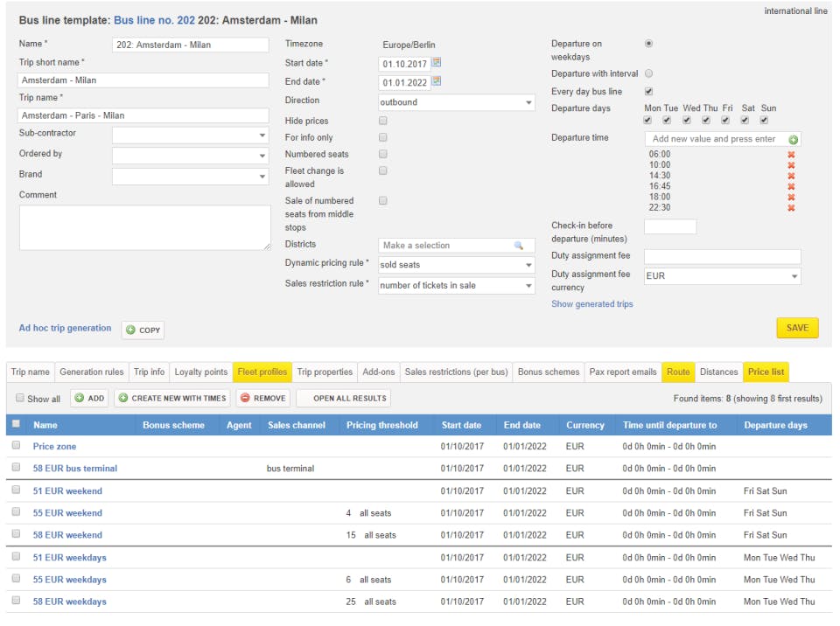Click the yellow Save button
Viewport: 840px width, 626px height.
tap(797, 328)
